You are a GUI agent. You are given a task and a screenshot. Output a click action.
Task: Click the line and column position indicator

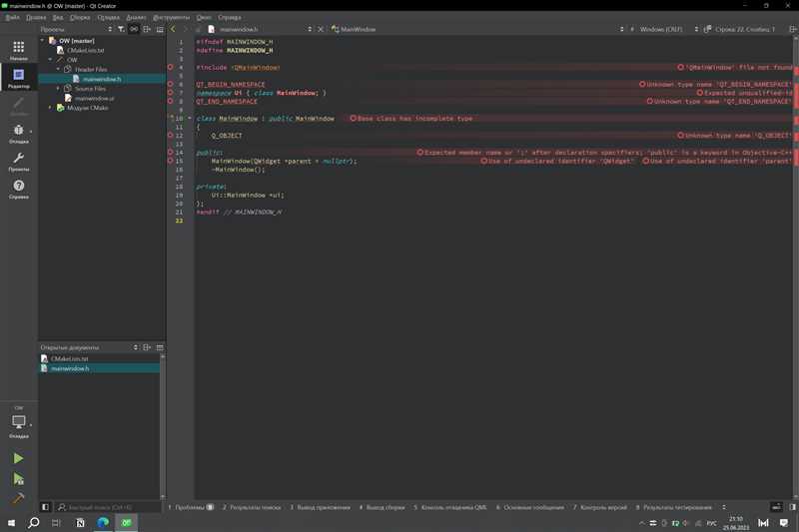pyautogui.click(x=744, y=29)
